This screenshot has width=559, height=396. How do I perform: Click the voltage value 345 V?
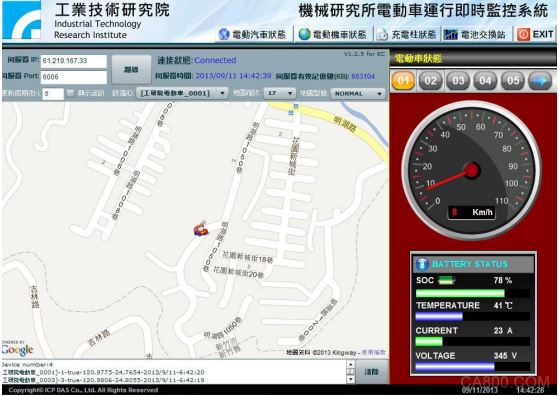pos(505,356)
